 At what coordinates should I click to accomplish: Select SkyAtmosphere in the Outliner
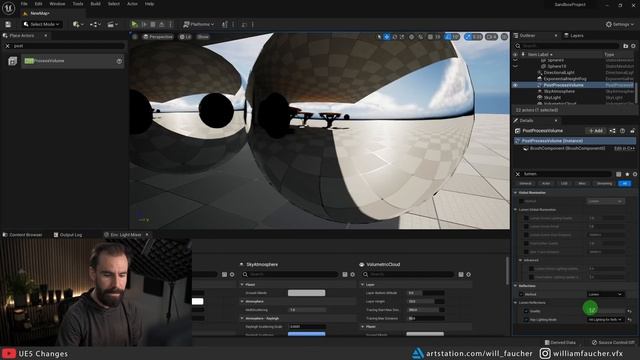(559, 91)
